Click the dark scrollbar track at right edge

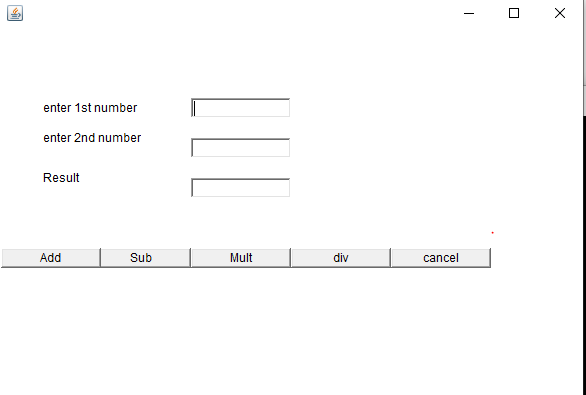tap(584, 255)
